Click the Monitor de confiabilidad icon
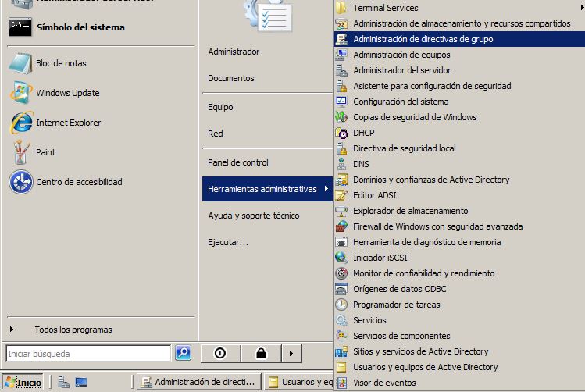This screenshot has height=392, width=585. coord(341,273)
